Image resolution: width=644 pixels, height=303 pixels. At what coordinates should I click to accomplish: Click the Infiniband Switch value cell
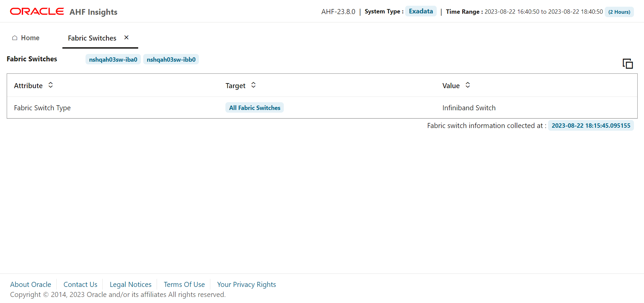(x=469, y=108)
